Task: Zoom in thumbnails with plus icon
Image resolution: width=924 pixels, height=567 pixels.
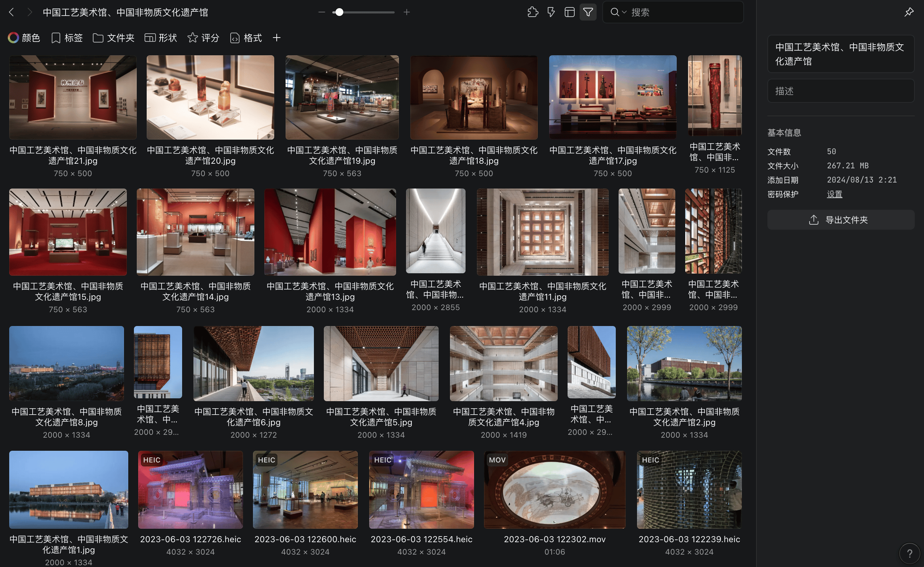Action: coord(406,12)
